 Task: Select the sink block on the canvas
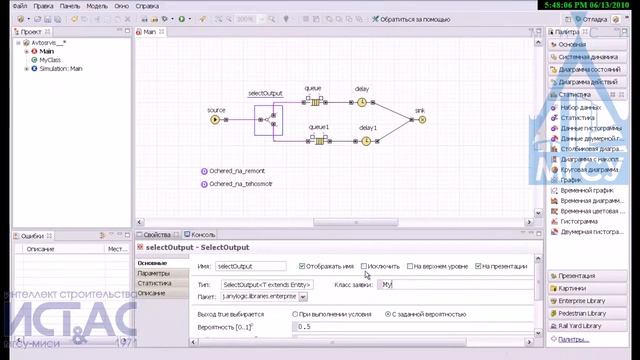[422, 120]
